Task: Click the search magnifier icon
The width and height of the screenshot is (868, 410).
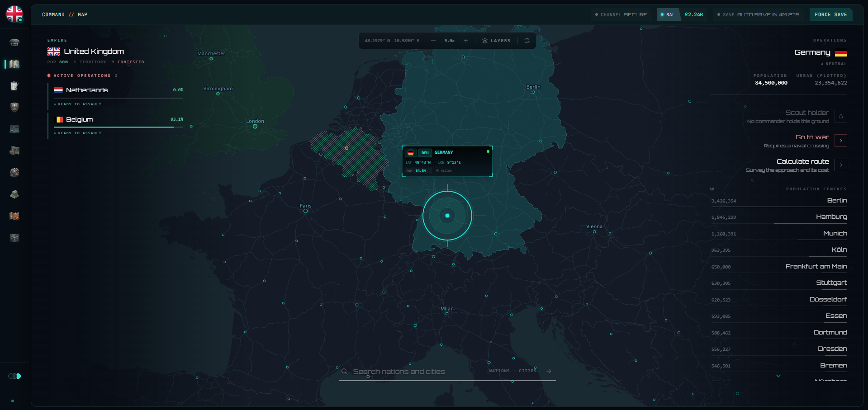Action: [x=344, y=371]
